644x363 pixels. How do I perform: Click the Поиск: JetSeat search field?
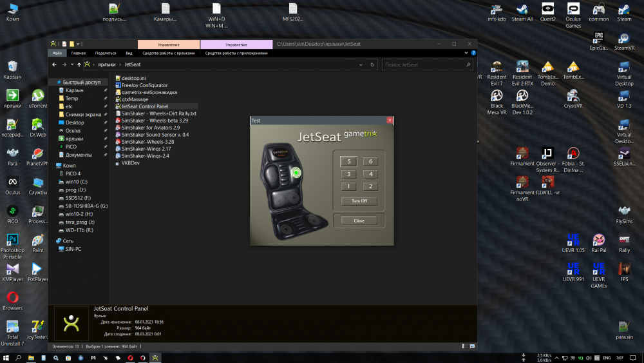pyautogui.click(x=422, y=65)
